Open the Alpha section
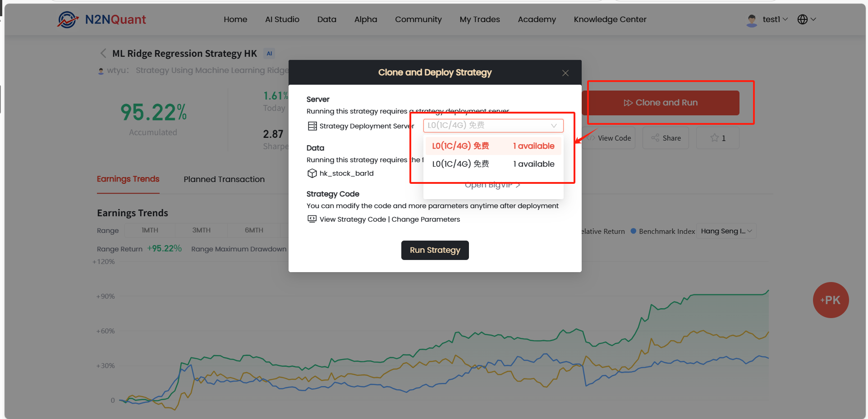868x419 pixels. [x=366, y=19]
